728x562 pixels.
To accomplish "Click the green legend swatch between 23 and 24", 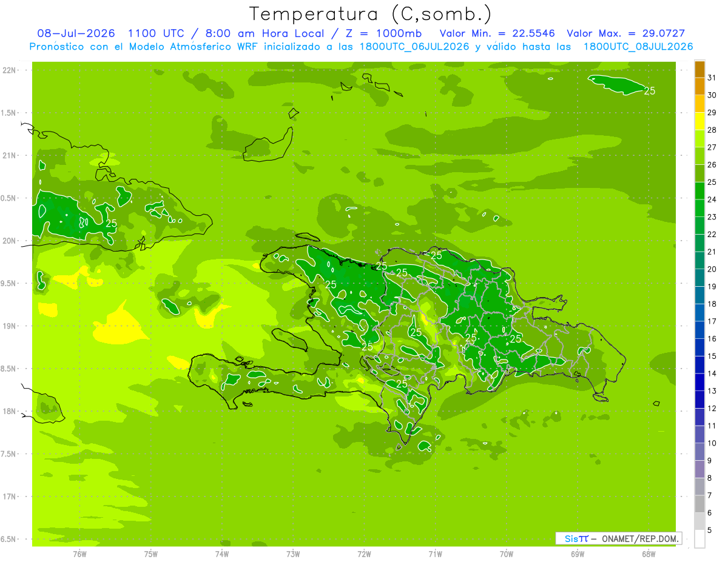I will coord(699,209).
